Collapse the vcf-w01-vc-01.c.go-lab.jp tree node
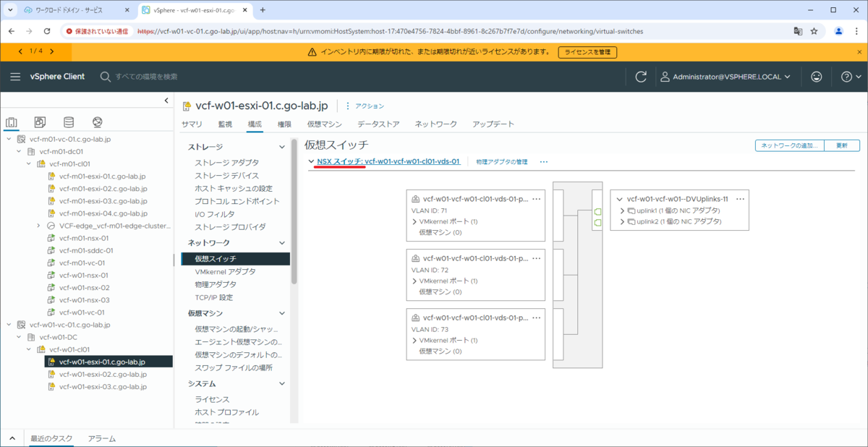The height and width of the screenshot is (447, 868). (x=9, y=325)
